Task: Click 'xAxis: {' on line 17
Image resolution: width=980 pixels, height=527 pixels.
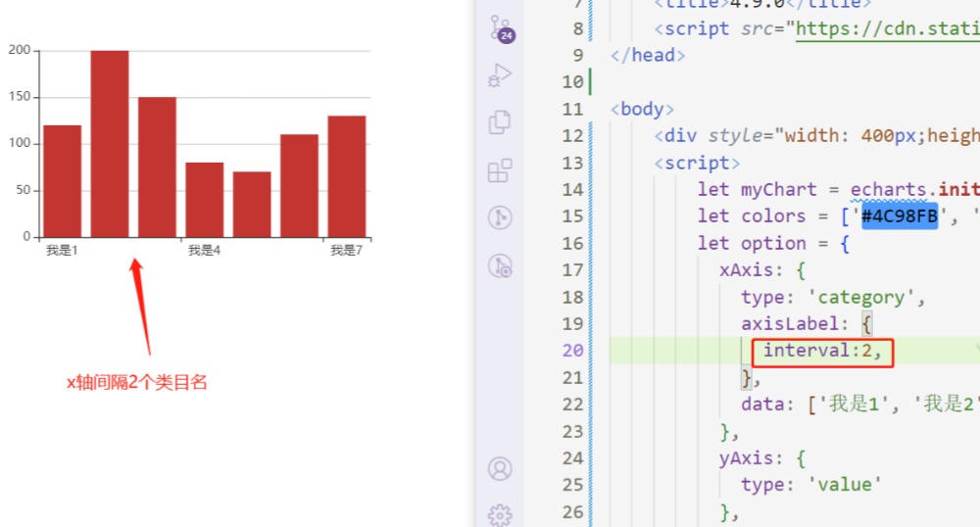Action: [x=762, y=270]
